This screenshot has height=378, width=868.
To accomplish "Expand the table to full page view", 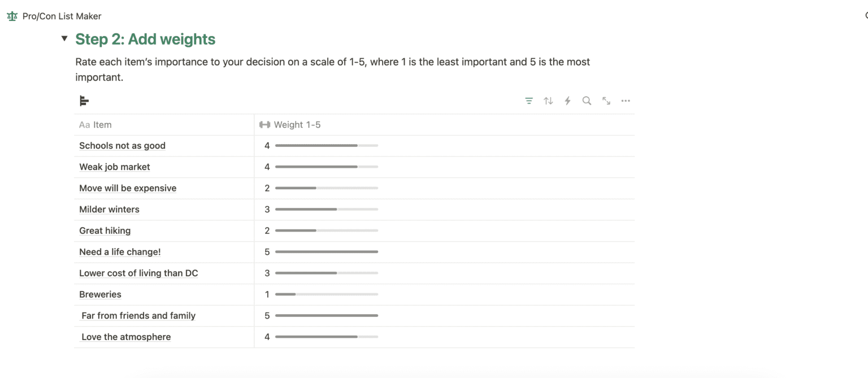I will pos(606,101).
